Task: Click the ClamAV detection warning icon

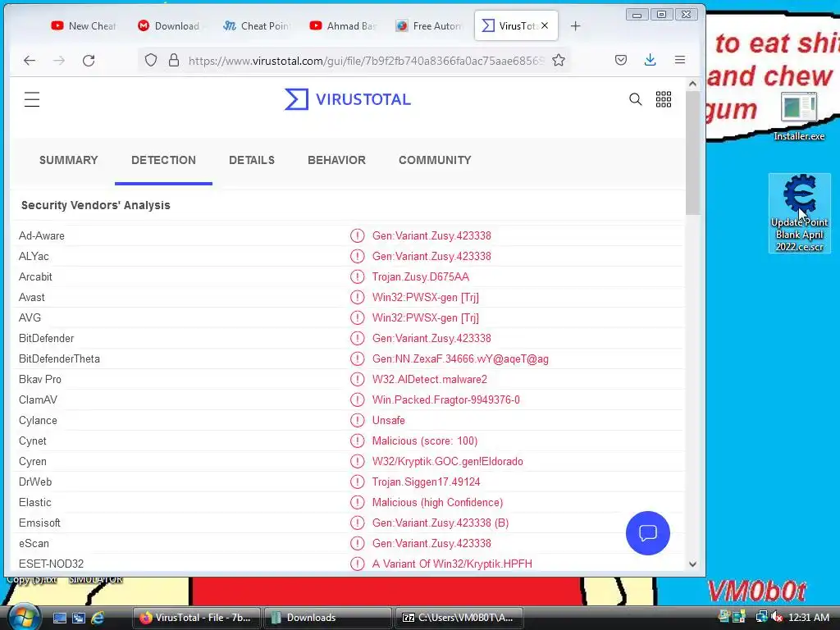Action: 358,399
